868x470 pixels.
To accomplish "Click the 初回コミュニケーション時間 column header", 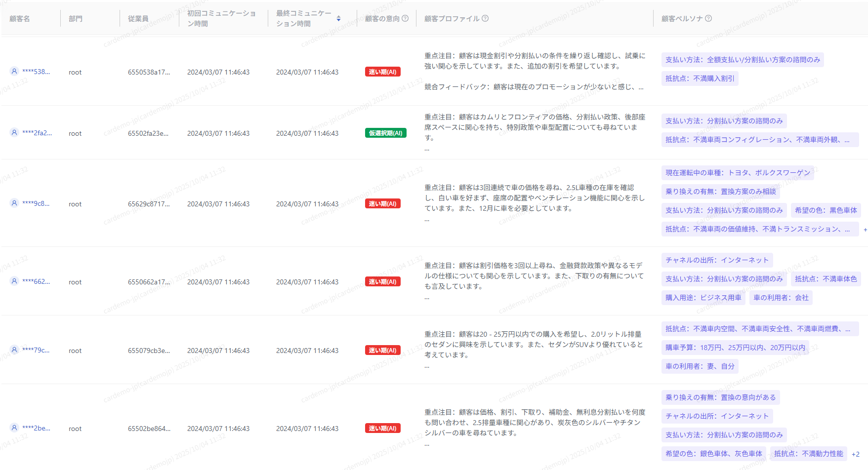I will click(x=221, y=18).
